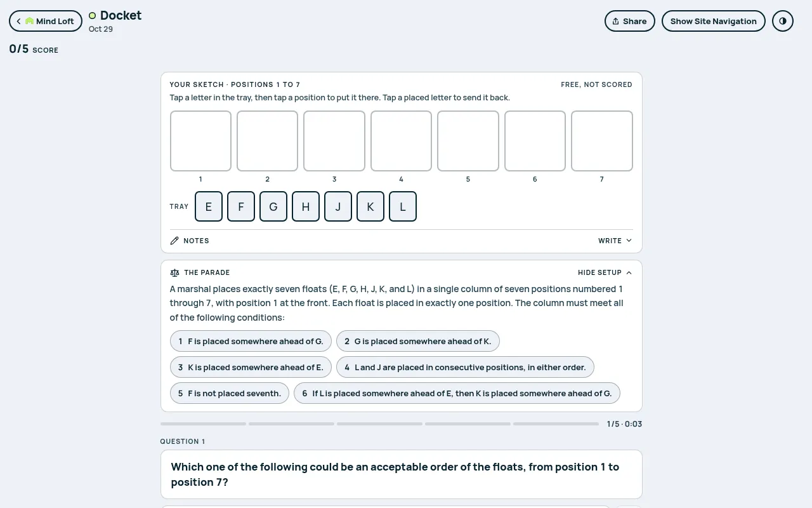Click the Mind Loft logo icon
This screenshot has height=508, width=812.
click(29, 21)
